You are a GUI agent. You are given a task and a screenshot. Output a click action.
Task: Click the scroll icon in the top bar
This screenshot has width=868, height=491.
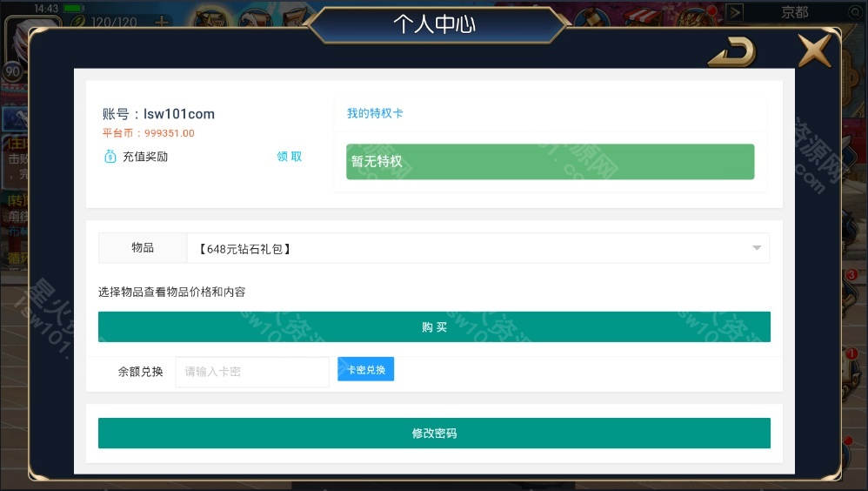point(297,17)
